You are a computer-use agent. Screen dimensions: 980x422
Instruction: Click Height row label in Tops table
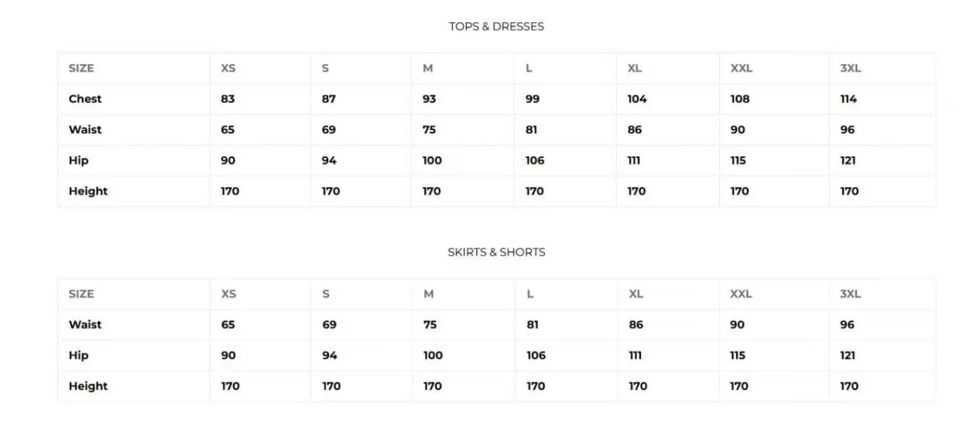(88, 191)
